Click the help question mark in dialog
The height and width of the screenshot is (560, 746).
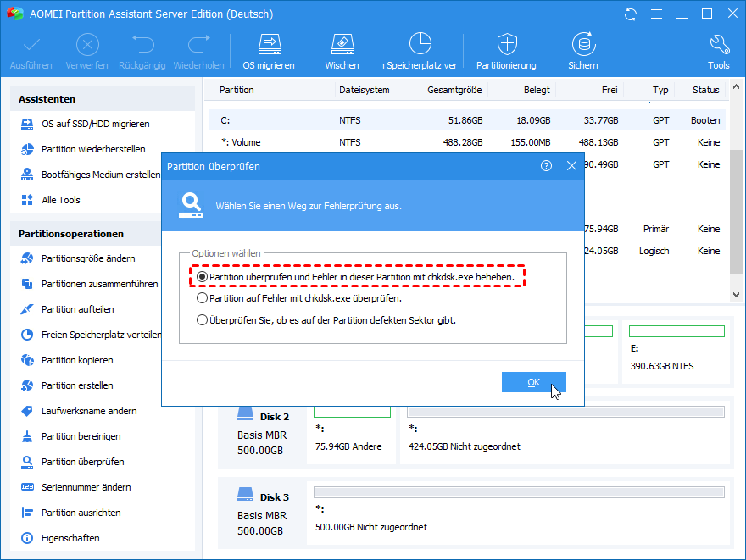[546, 166]
